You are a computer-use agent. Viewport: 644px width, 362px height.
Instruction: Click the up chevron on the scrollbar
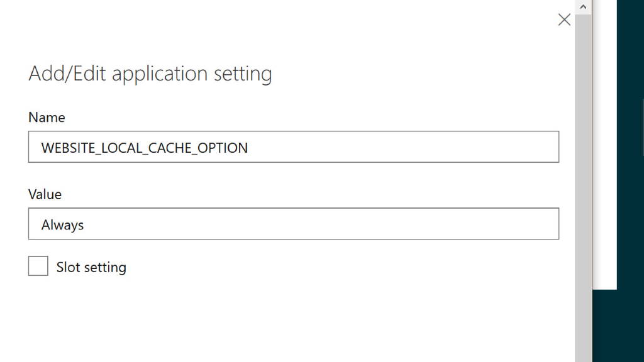click(x=583, y=6)
